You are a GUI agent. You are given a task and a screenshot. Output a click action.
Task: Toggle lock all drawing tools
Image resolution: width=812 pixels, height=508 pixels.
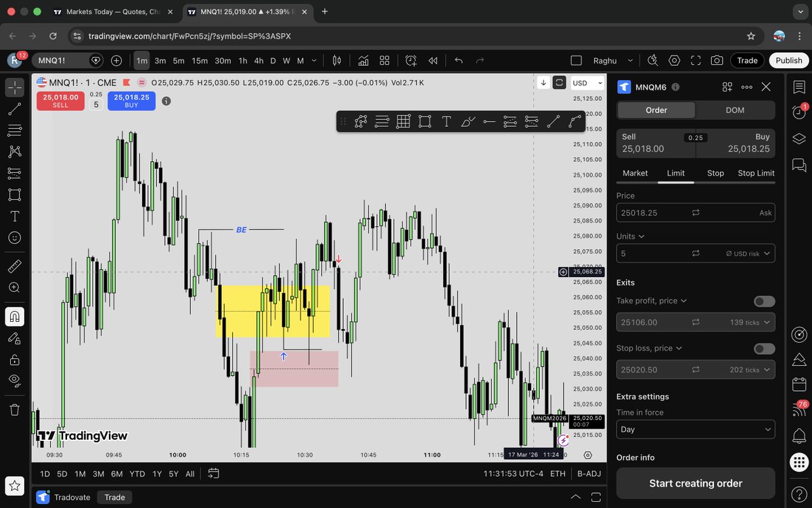[14, 360]
